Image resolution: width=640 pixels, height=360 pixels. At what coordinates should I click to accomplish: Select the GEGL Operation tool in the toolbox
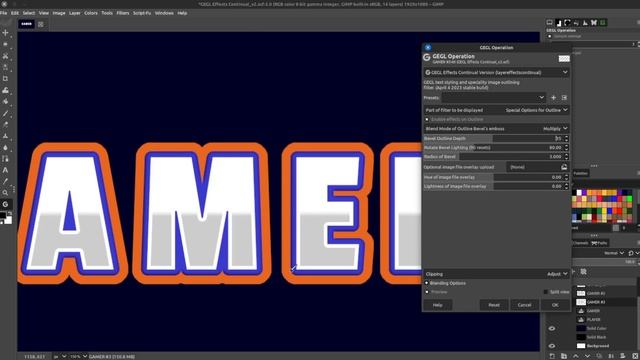pos(5,204)
